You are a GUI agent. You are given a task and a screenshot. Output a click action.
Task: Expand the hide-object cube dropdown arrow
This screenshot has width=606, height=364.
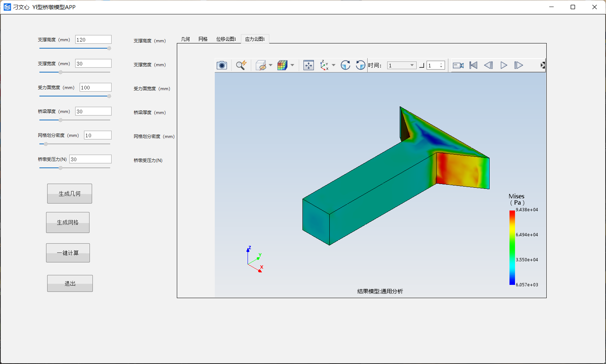271,66
